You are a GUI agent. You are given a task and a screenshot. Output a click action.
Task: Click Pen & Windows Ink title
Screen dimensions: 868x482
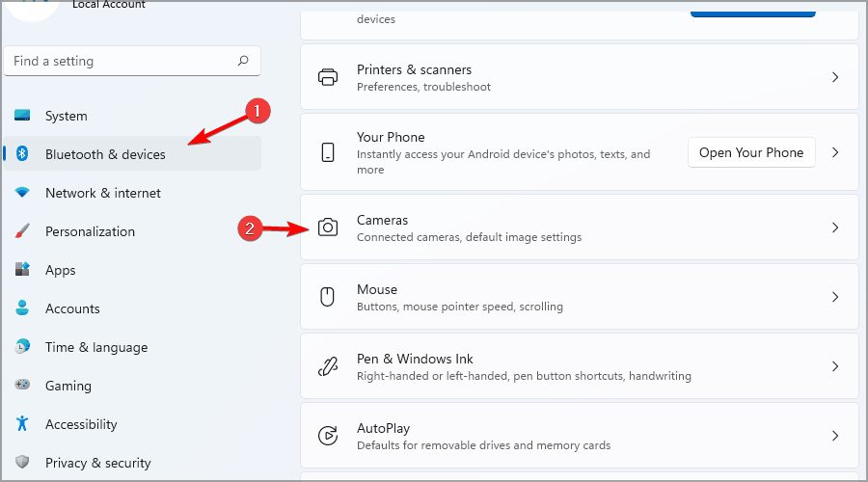(415, 359)
